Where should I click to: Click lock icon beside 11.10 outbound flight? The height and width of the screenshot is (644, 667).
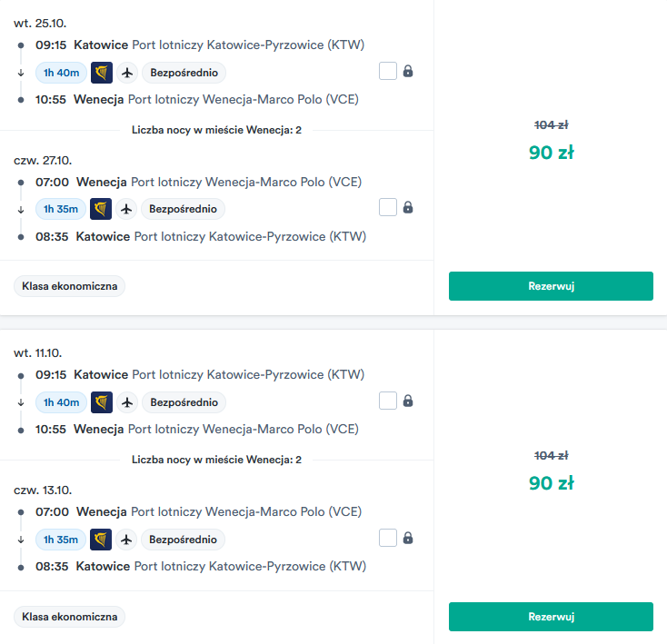408,401
